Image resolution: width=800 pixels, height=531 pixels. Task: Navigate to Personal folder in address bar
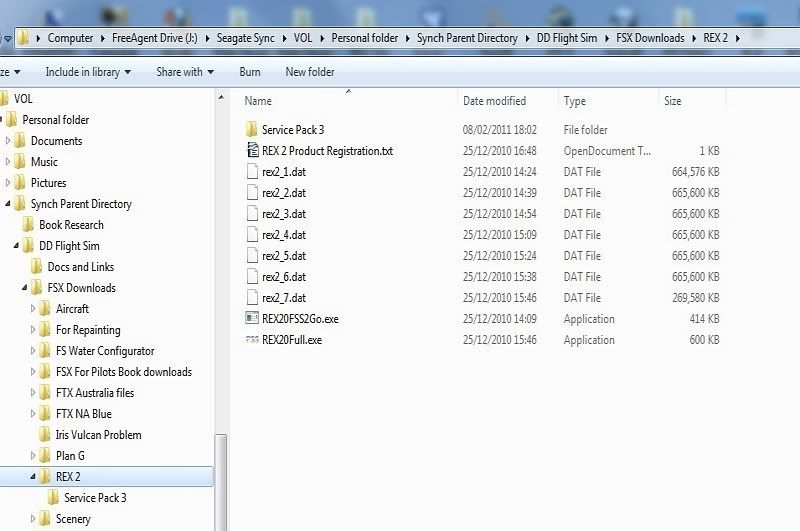(x=365, y=38)
